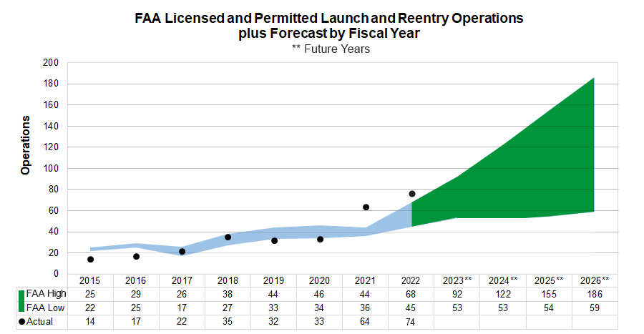Click the 2022 actual data point dot
The height and width of the screenshot is (334, 644).
412,194
